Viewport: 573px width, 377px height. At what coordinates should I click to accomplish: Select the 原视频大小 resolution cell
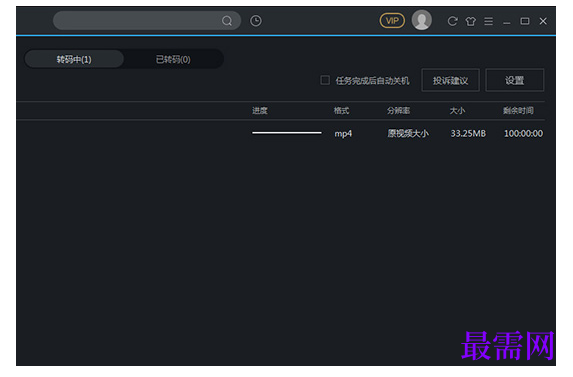pos(408,134)
